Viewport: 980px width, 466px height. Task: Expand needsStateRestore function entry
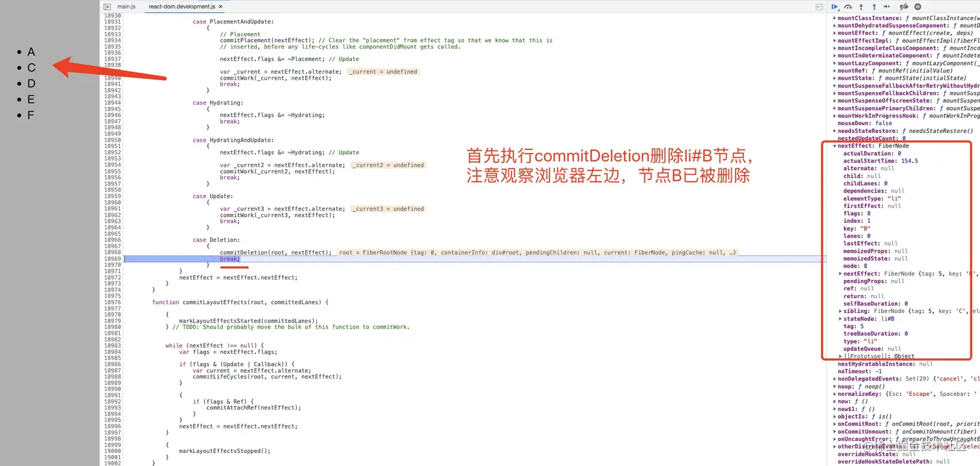pos(835,131)
